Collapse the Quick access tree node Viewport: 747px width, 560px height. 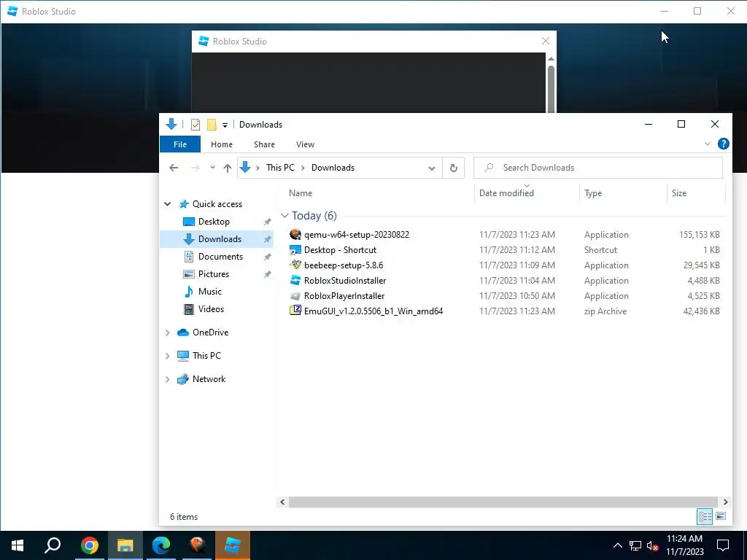tap(167, 204)
